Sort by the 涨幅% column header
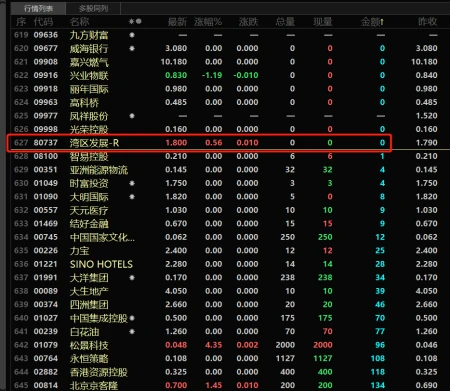Image resolution: width=450 pixels, height=391 pixels. coord(208,22)
